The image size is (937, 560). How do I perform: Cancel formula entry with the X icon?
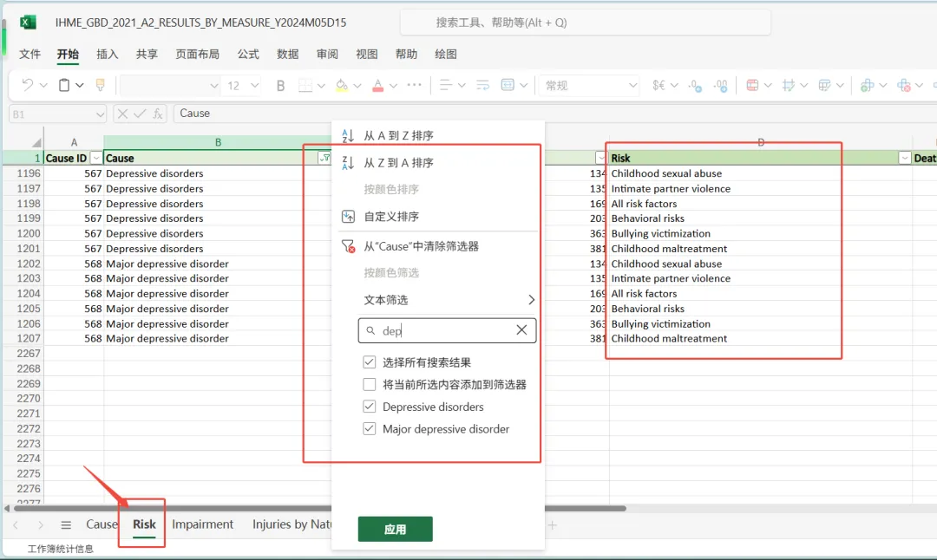(x=122, y=114)
